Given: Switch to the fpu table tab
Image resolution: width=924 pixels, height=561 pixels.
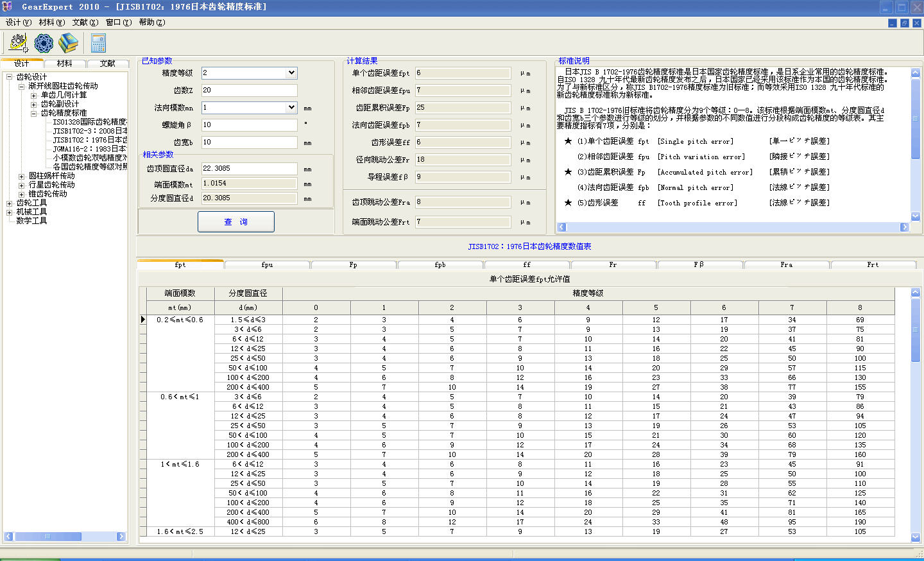Looking at the screenshot, I should (x=267, y=264).
